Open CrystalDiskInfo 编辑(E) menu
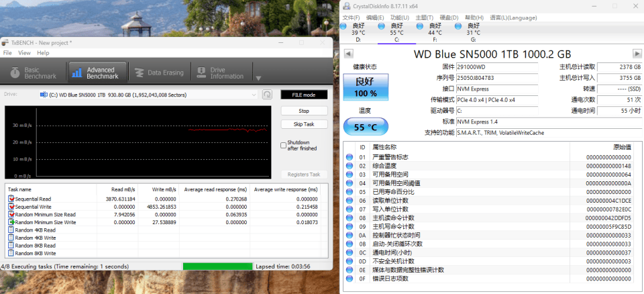Image resolution: width=644 pixels, height=294 pixels. (x=375, y=17)
